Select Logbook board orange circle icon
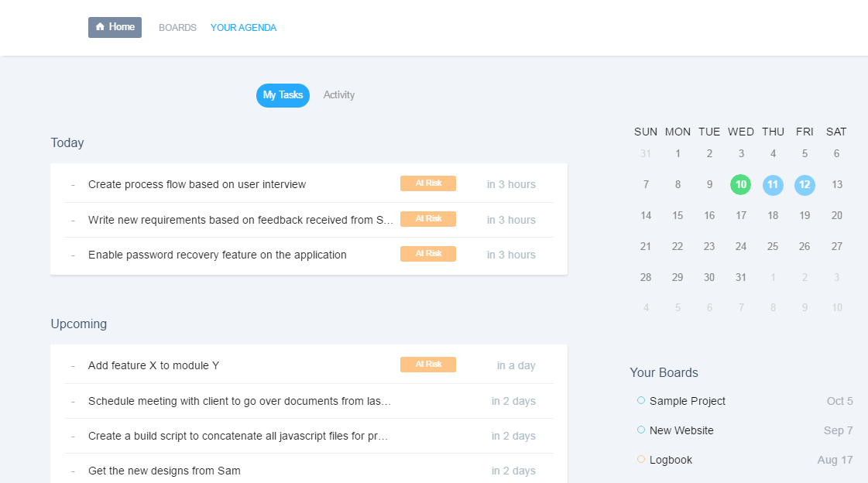868x483 pixels. tap(641, 459)
